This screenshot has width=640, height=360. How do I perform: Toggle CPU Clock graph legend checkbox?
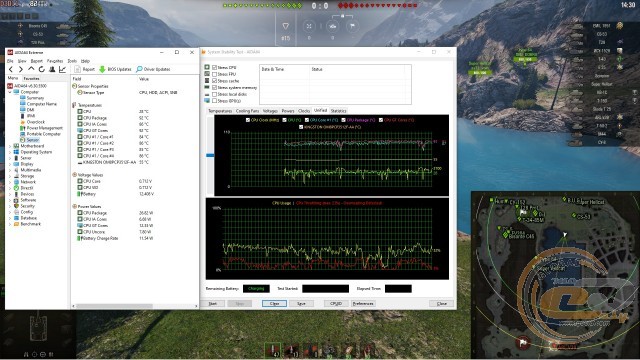(248, 120)
